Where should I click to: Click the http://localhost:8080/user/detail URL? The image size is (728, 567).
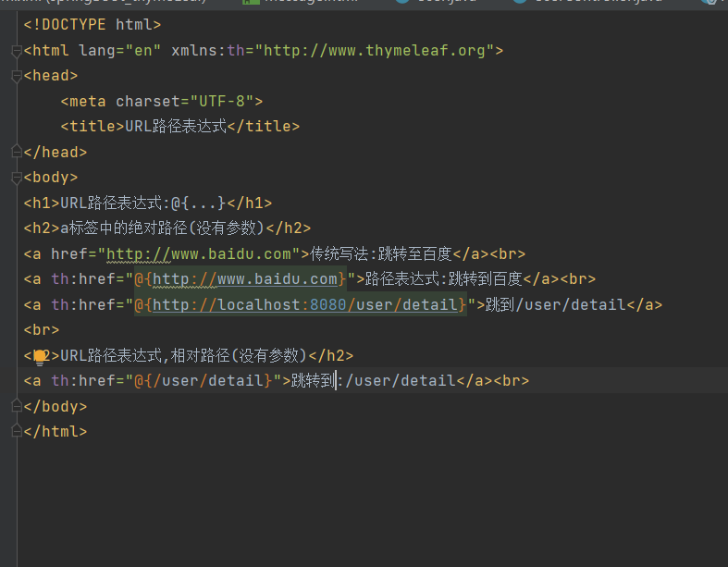(x=305, y=305)
